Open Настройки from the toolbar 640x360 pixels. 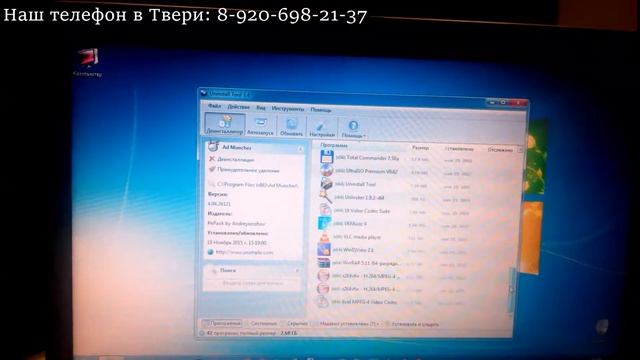point(322,129)
